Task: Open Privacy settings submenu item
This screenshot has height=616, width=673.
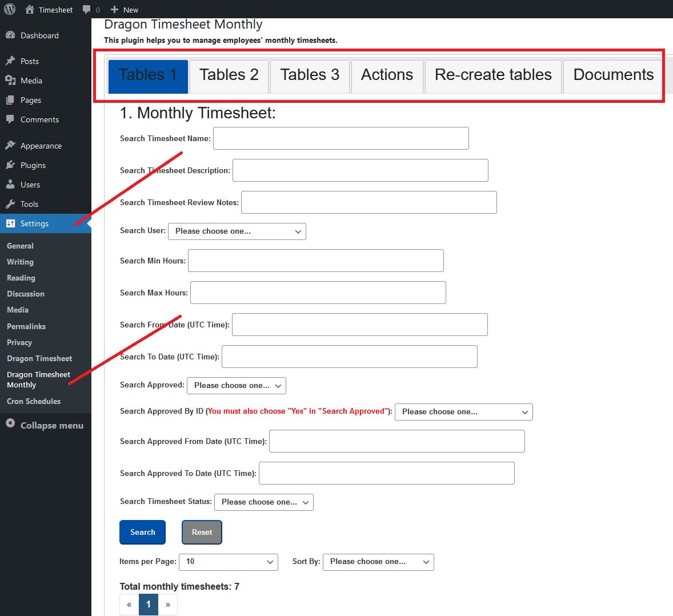Action: (19, 342)
